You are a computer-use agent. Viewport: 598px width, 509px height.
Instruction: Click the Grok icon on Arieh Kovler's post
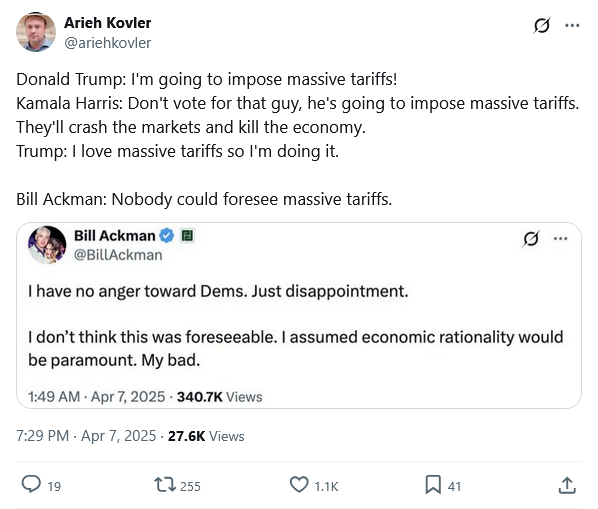[542, 26]
